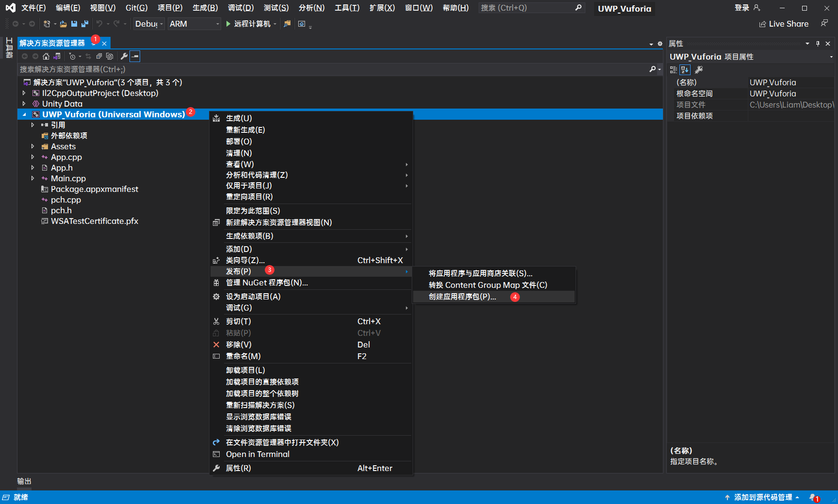Choose 转换 Content Group Map 文件(C)
The height and width of the screenshot is (504, 838).
coord(494,285)
